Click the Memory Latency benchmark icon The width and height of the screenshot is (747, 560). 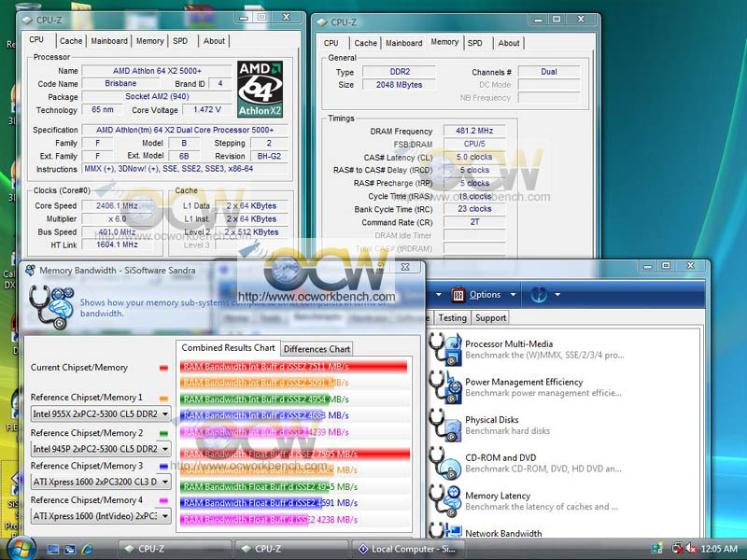point(445,500)
